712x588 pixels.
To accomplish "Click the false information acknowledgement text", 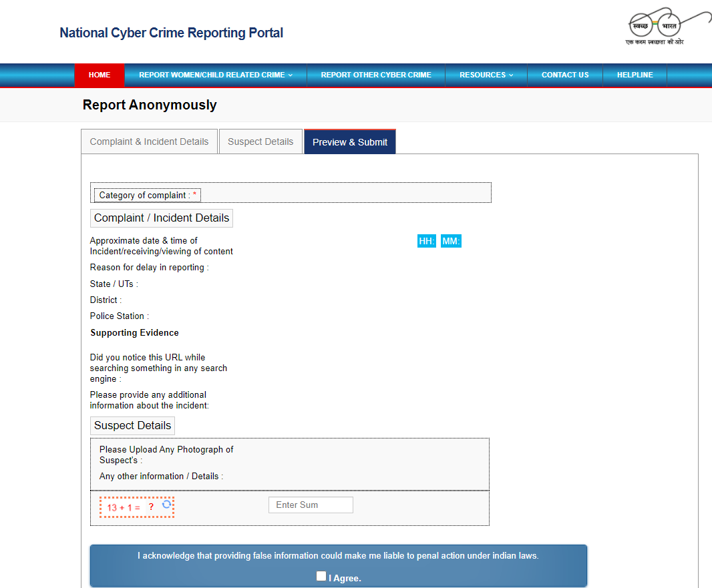I will coord(338,555).
